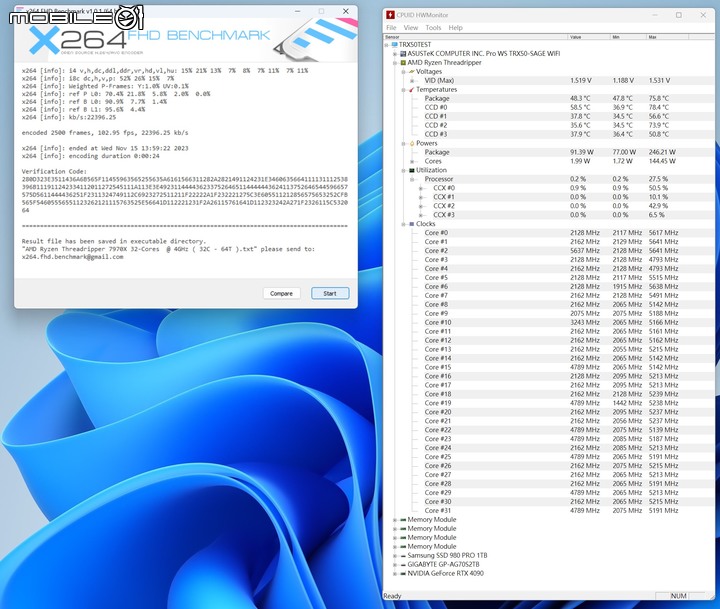
Task: Collapse the TRX50TEST root node
Action: (386, 45)
